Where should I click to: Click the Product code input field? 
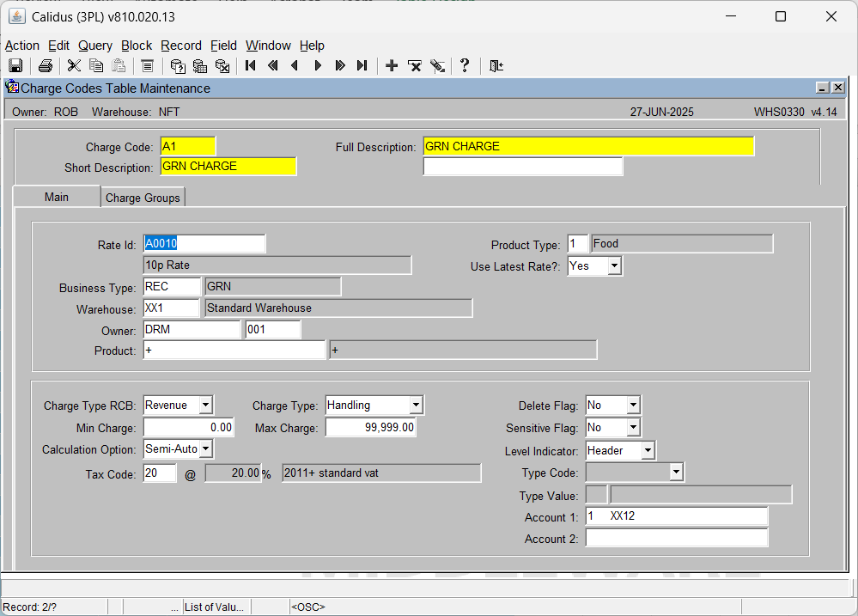pos(234,351)
